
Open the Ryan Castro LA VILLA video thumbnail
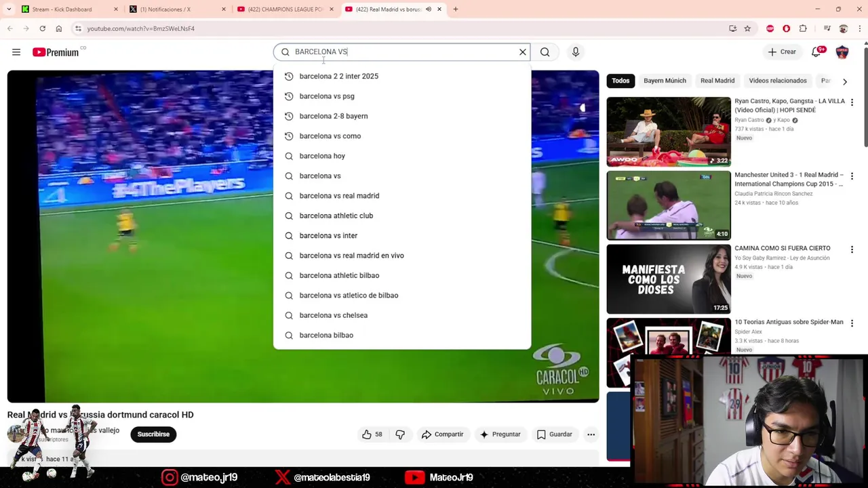coord(669,131)
